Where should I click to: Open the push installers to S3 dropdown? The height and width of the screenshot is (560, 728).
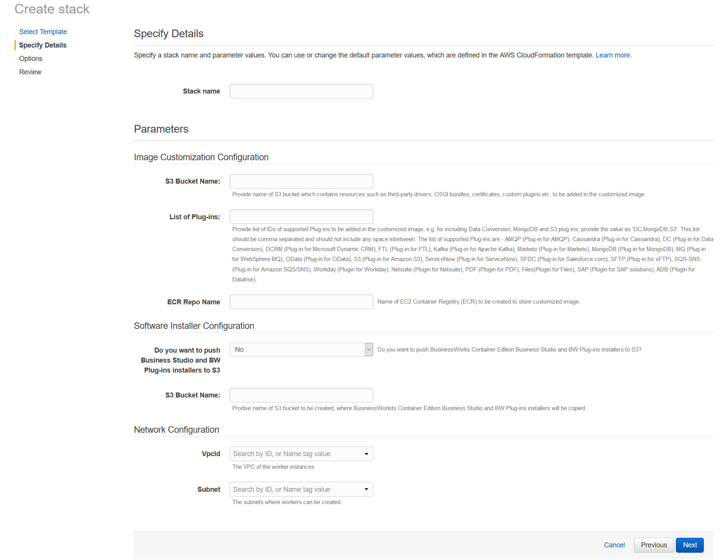(x=297, y=350)
